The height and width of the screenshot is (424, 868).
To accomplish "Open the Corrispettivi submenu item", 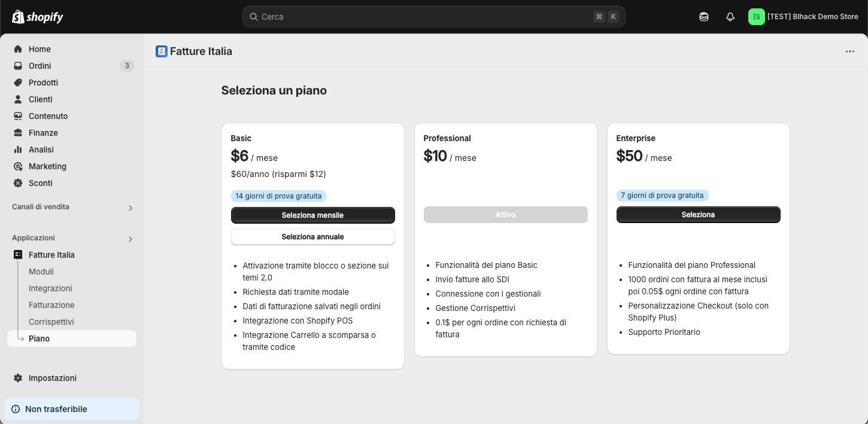I will click(x=51, y=322).
